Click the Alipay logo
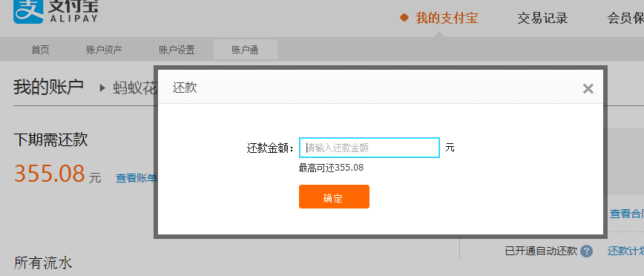The width and height of the screenshot is (644, 276). (56, 11)
